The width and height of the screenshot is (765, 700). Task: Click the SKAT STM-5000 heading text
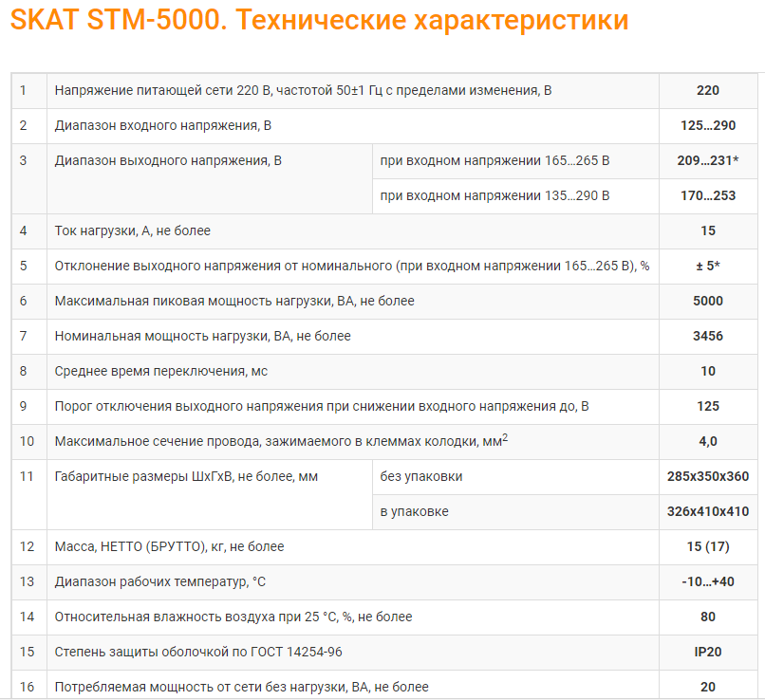(x=319, y=21)
